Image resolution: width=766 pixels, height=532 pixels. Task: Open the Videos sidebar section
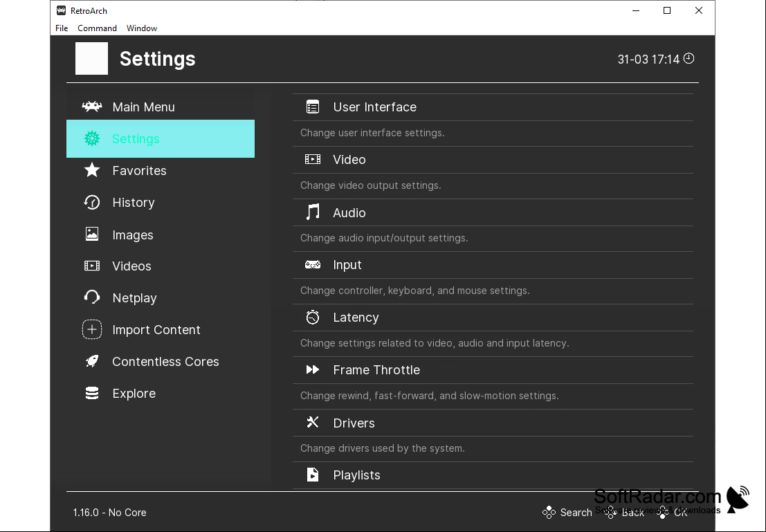161,266
